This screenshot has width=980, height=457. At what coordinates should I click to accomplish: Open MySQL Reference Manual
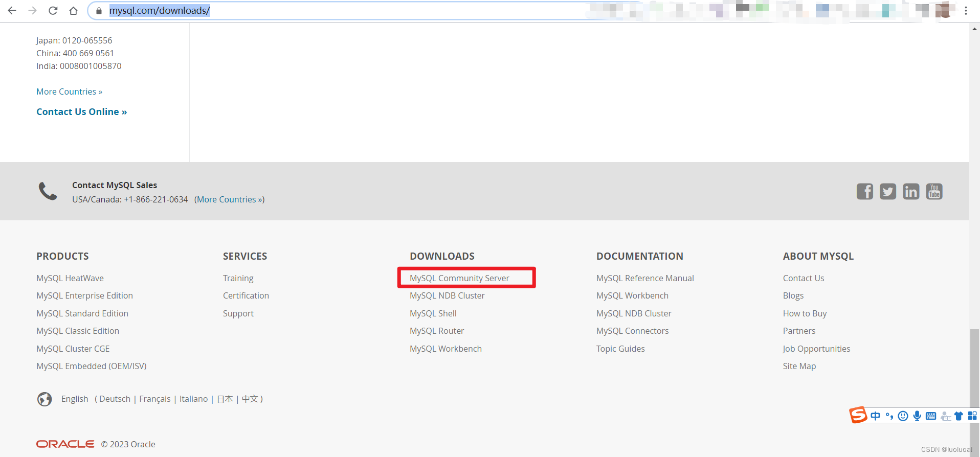645,278
